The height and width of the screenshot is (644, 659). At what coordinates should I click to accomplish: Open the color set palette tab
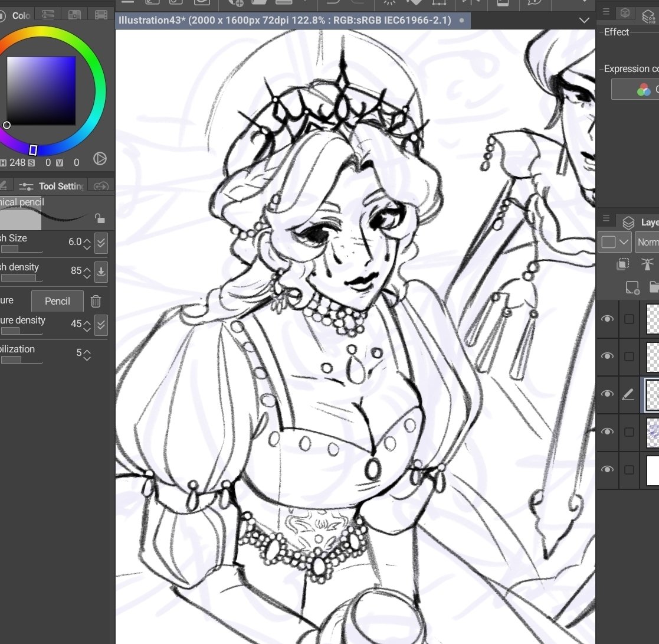pyautogui.click(x=101, y=15)
